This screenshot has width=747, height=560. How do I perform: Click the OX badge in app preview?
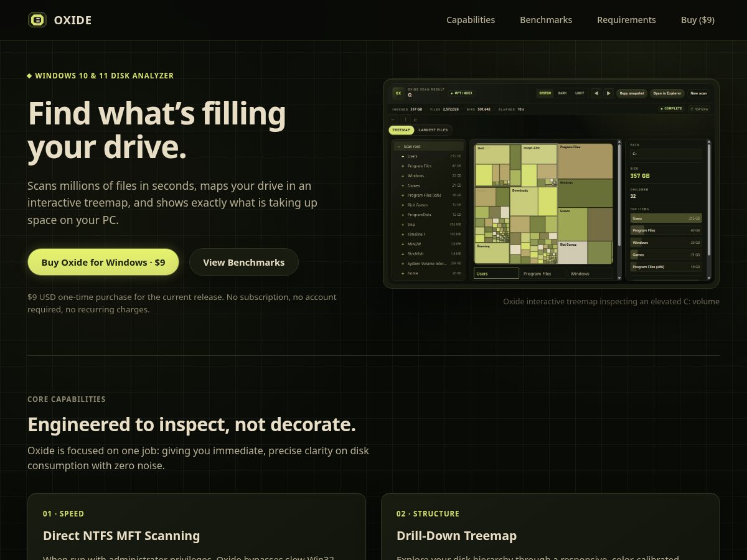(398, 93)
